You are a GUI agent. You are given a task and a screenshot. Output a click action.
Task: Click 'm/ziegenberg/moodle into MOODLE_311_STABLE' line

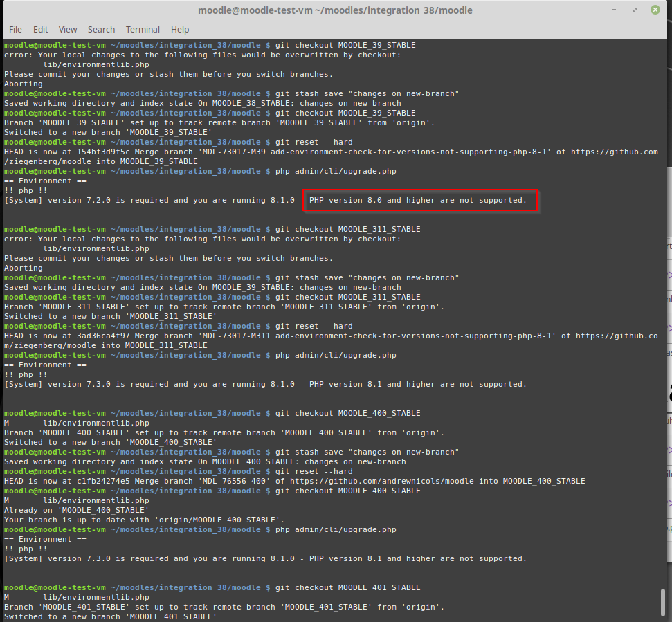pyautogui.click(x=106, y=345)
